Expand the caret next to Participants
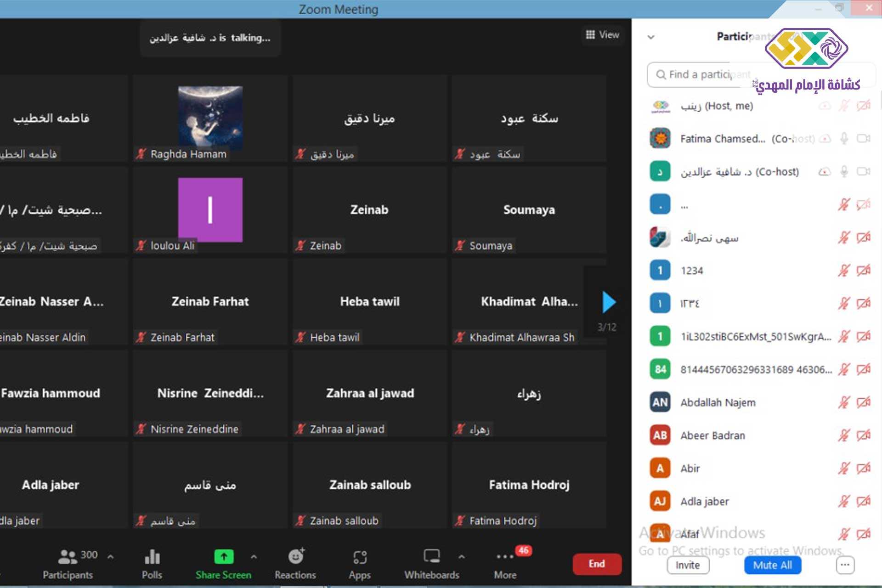This screenshot has height=588, width=882. pyautogui.click(x=110, y=557)
